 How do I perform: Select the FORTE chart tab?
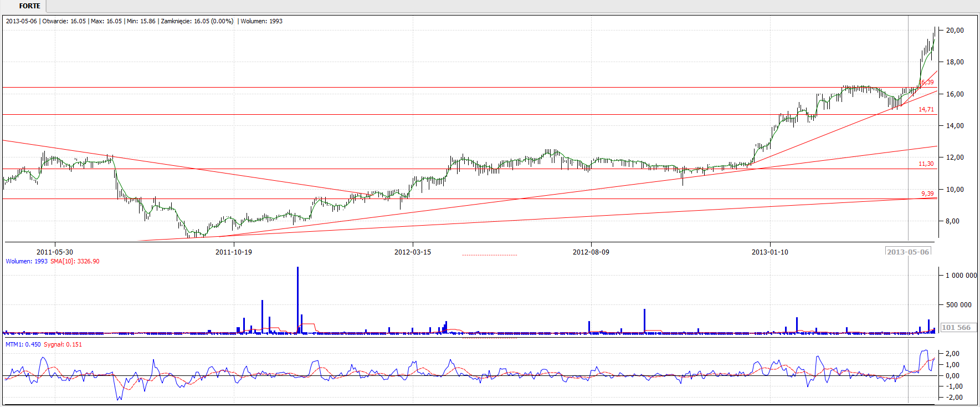[x=29, y=6]
